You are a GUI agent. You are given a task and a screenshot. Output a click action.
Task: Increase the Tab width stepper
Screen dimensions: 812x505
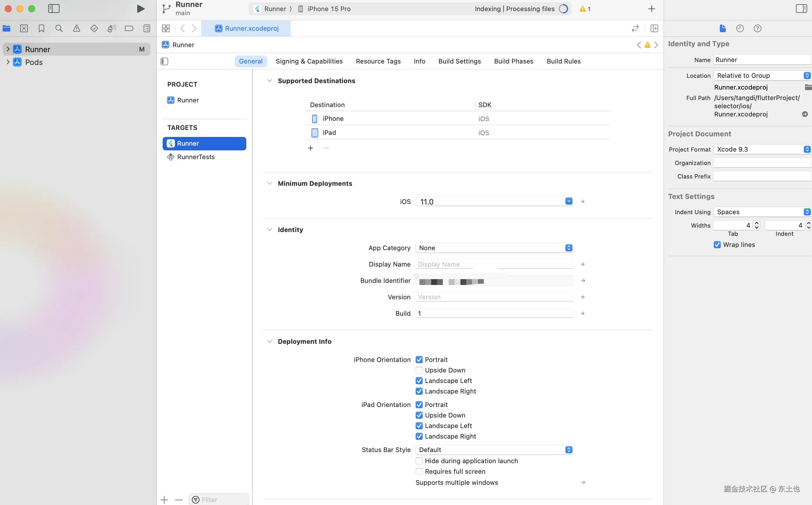point(757,223)
